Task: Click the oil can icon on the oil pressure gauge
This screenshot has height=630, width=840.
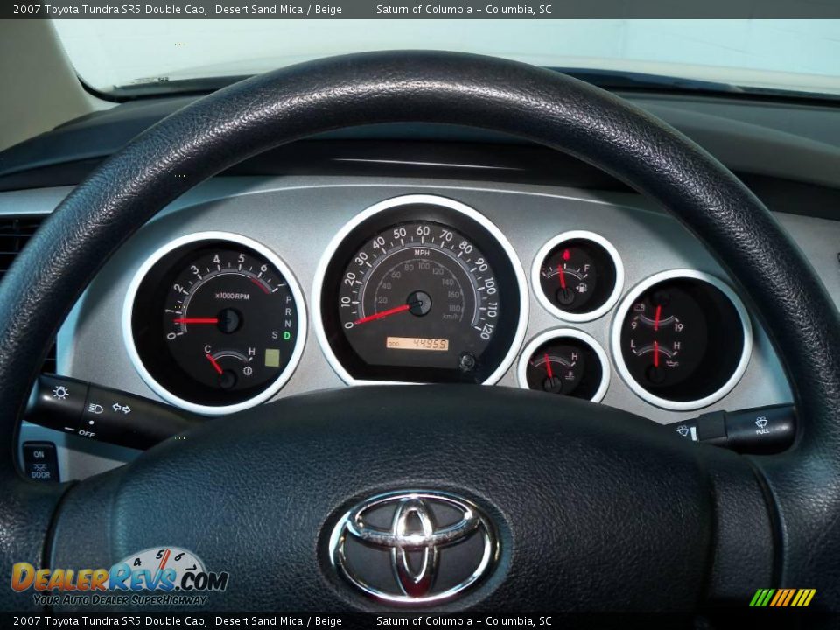Action: point(673,364)
